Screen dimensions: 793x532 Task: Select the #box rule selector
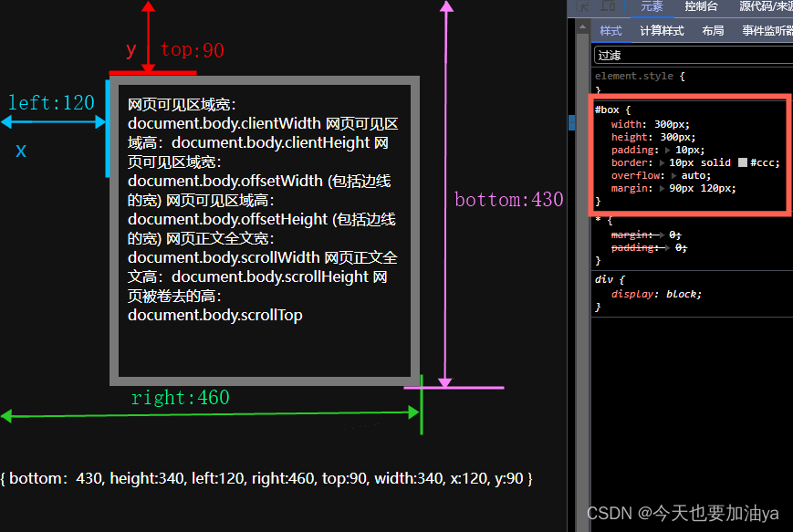click(x=607, y=110)
